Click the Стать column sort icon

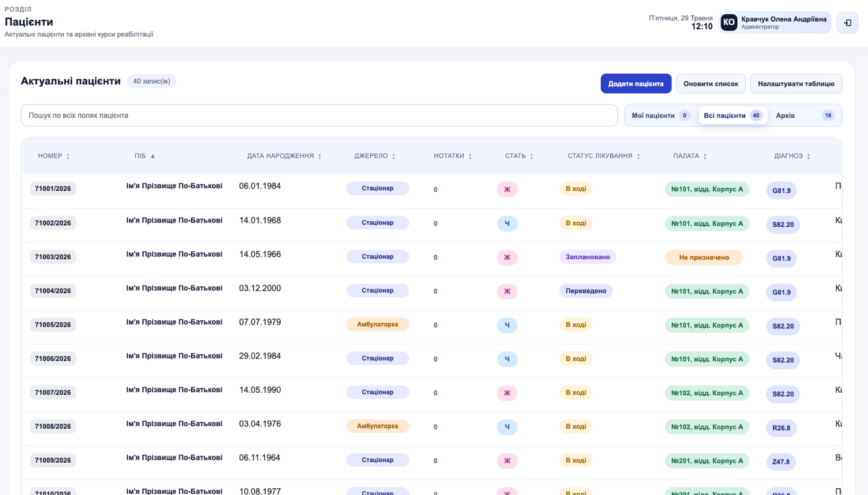531,156
